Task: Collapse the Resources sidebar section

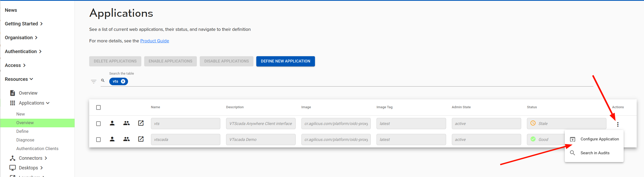Action: coord(19,79)
